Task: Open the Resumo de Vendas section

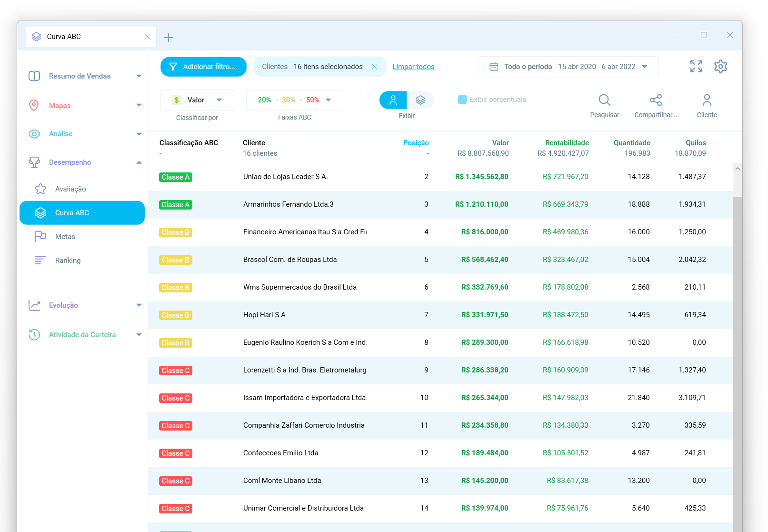Action: (80, 76)
